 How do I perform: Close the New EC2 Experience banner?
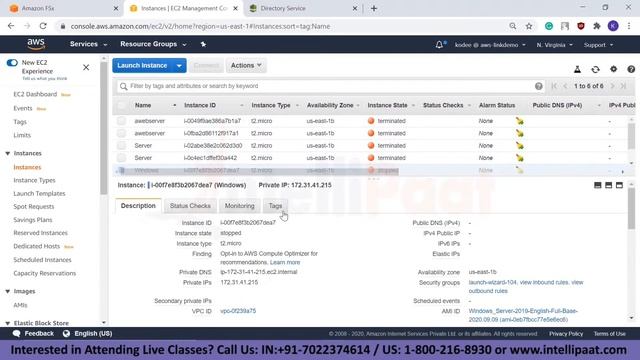point(86,67)
